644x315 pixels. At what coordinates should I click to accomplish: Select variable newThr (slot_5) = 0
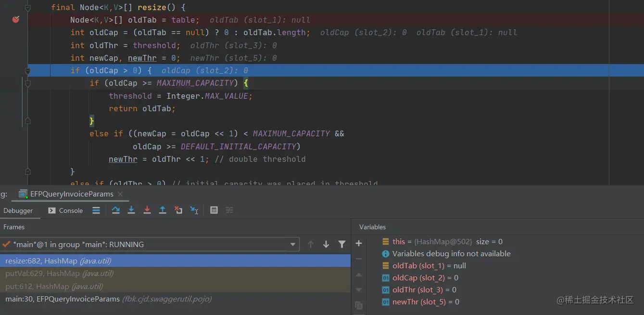(x=420, y=302)
